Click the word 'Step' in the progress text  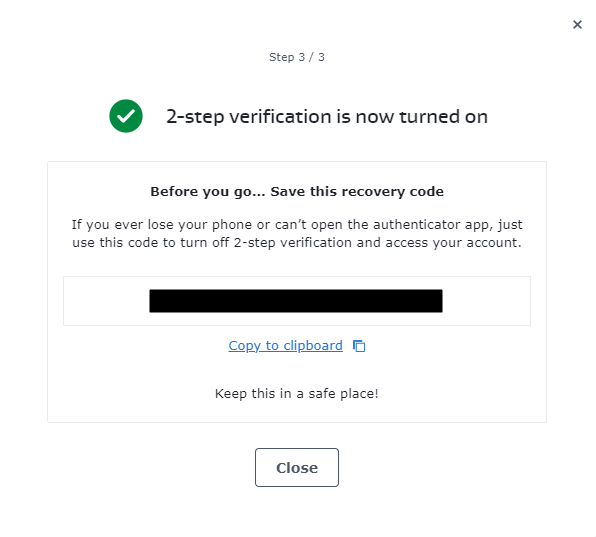click(282, 57)
